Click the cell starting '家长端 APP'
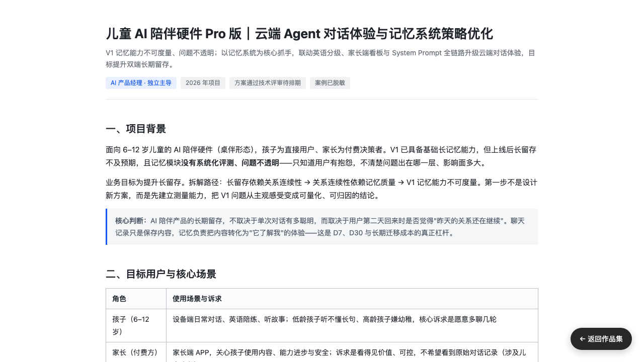Screen dimensions: 644x362 point(352,352)
